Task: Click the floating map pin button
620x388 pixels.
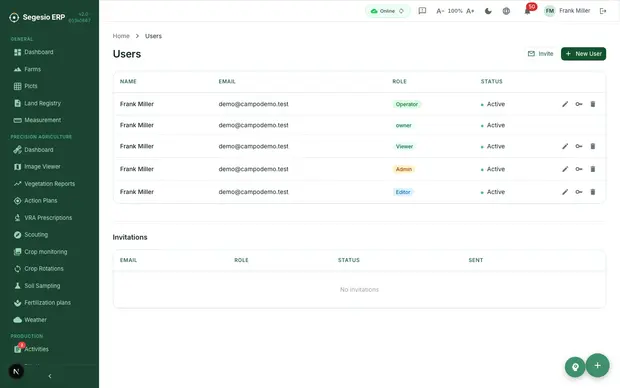Action: [x=575, y=367]
